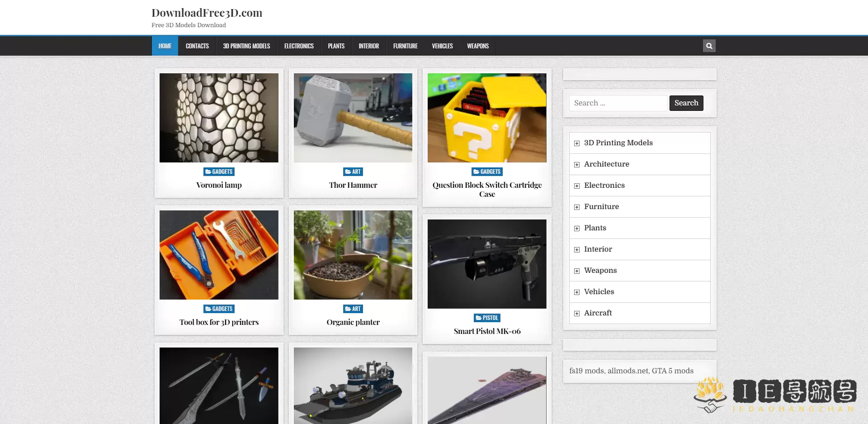Click the ART tag under Organic planter

point(353,309)
